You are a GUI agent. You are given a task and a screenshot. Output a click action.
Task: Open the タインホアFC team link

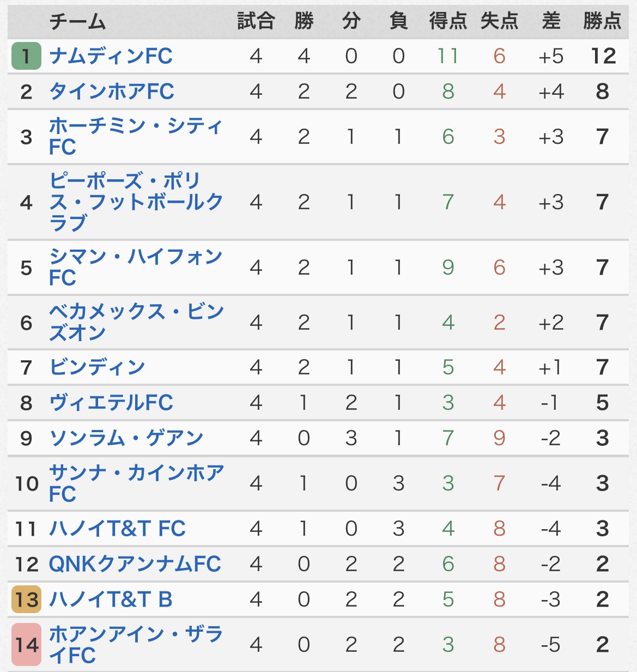tap(111, 92)
